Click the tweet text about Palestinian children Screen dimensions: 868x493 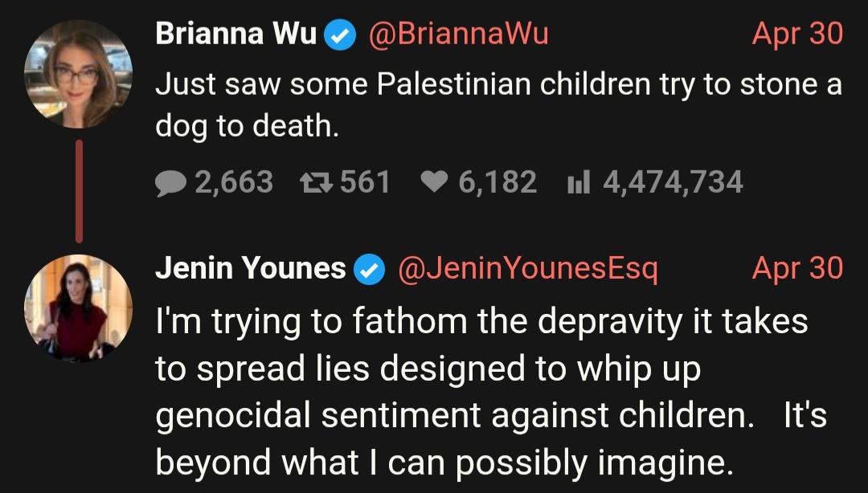pyautogui.click(x=498, y=105)
